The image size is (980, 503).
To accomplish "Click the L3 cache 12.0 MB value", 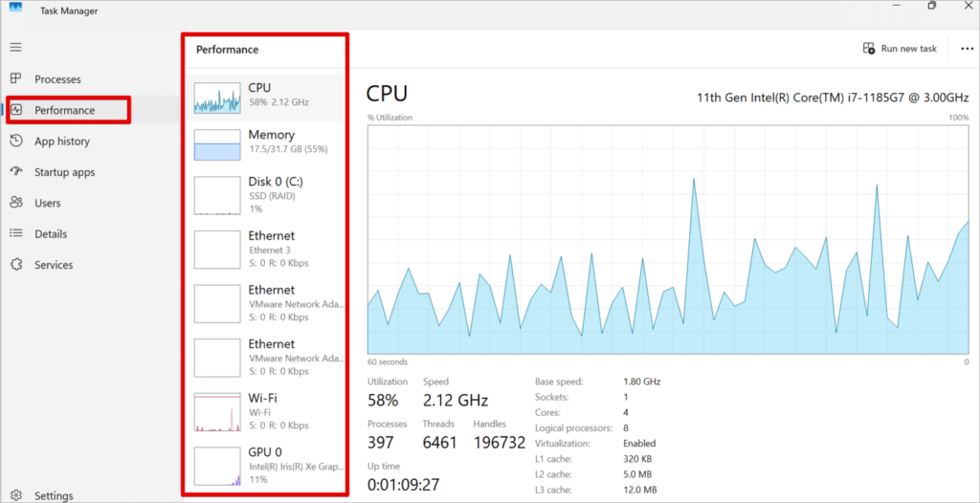I will pyautogui.click(x=640, y=490).
